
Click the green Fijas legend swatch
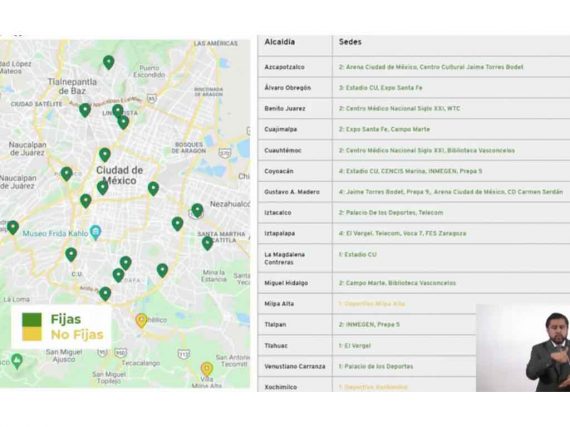click(x=32, y=319)
